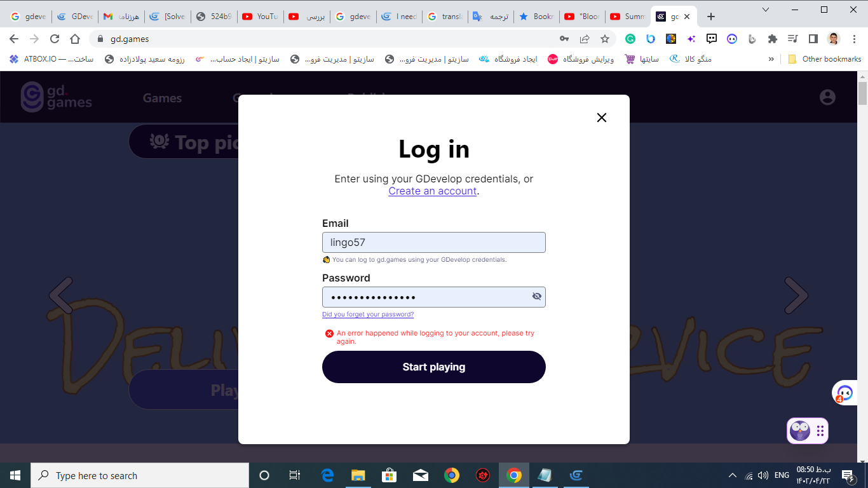Switch to the YouTube tab
Image resolution: width=868 pixels, height=488 pixels.
click(261, 17)
